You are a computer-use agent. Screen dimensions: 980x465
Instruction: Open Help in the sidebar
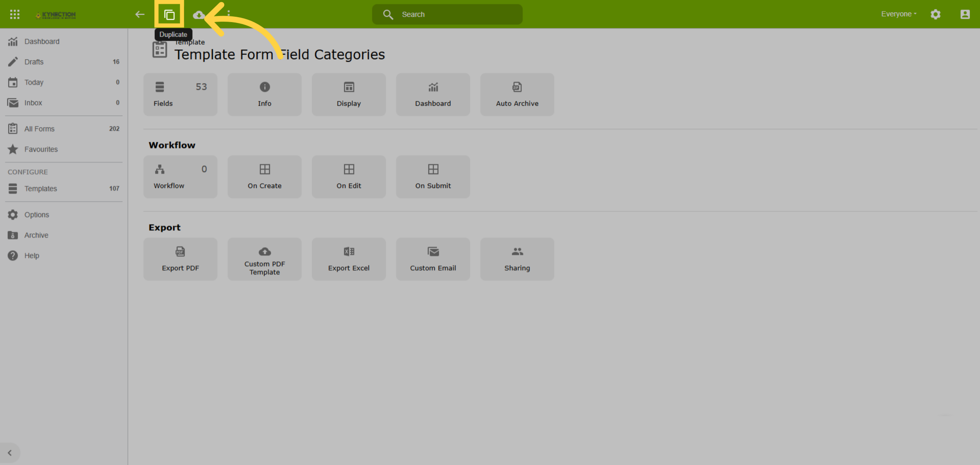[64, 255]
